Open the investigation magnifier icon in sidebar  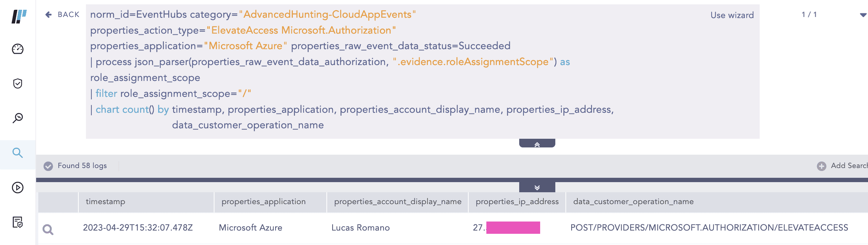point(18,118)
